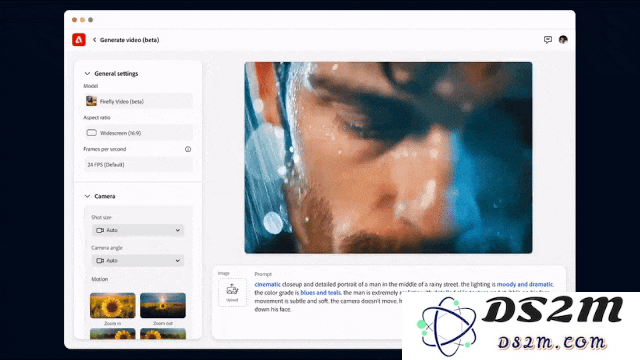Click the highlighted 'cinematic' prompt keyword

(x=267, y=284)
